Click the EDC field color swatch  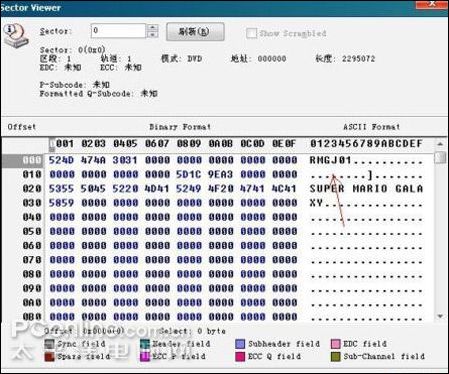pyautogui.click(x=335, y=344)
